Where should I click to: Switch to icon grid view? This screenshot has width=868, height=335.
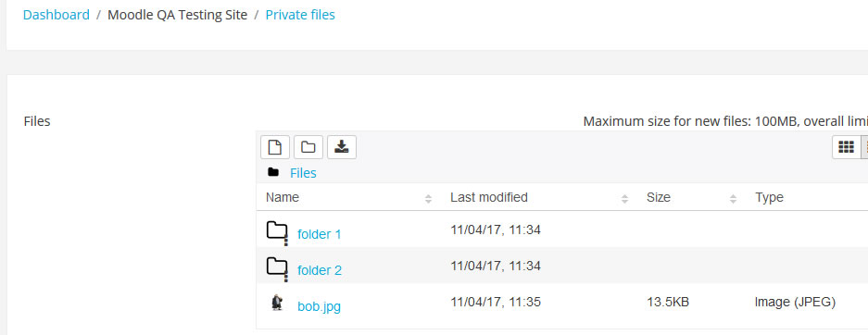(x=846, y=147)
